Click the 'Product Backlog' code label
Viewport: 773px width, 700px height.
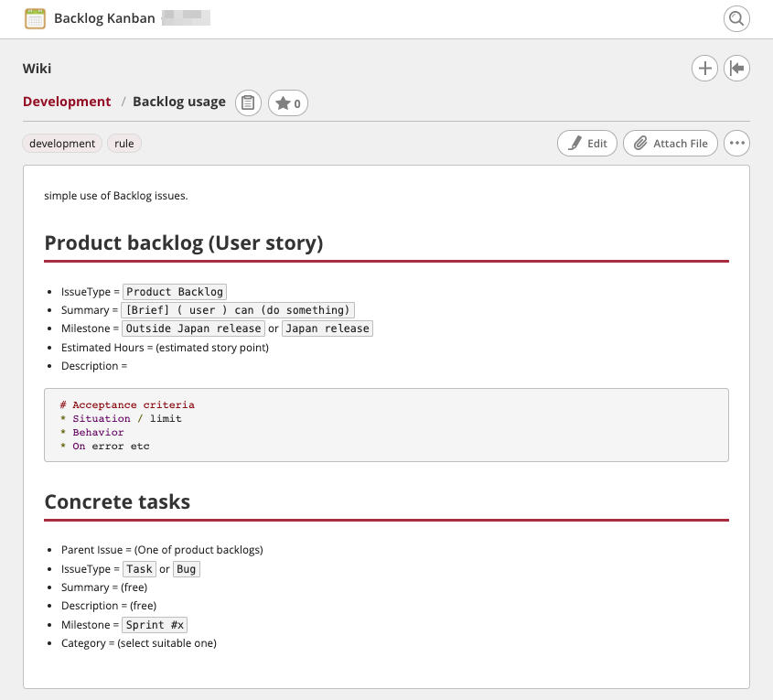[x=175, y=292]
